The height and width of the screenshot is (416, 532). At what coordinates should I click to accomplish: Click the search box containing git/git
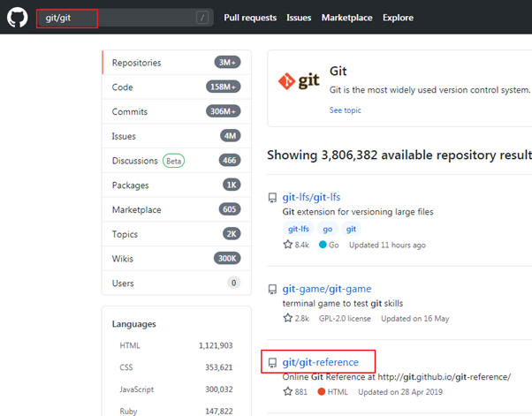click(125, 18)
